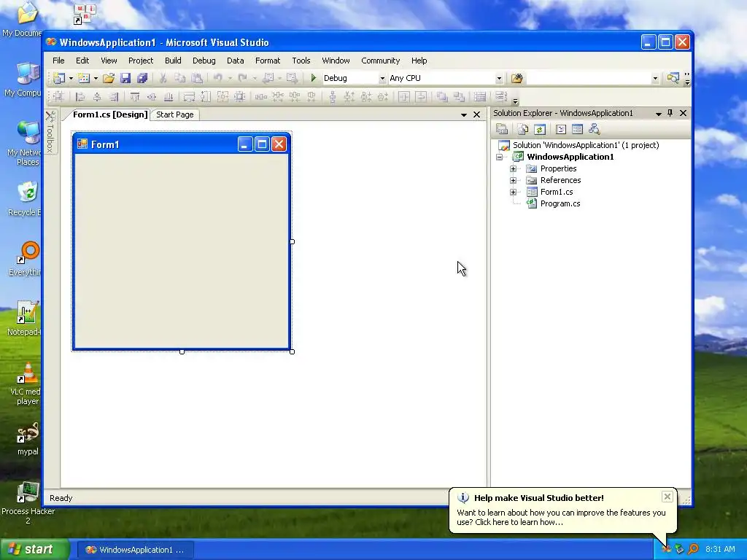Collapse the WindowsApplication1 project node

pos(499,157)
